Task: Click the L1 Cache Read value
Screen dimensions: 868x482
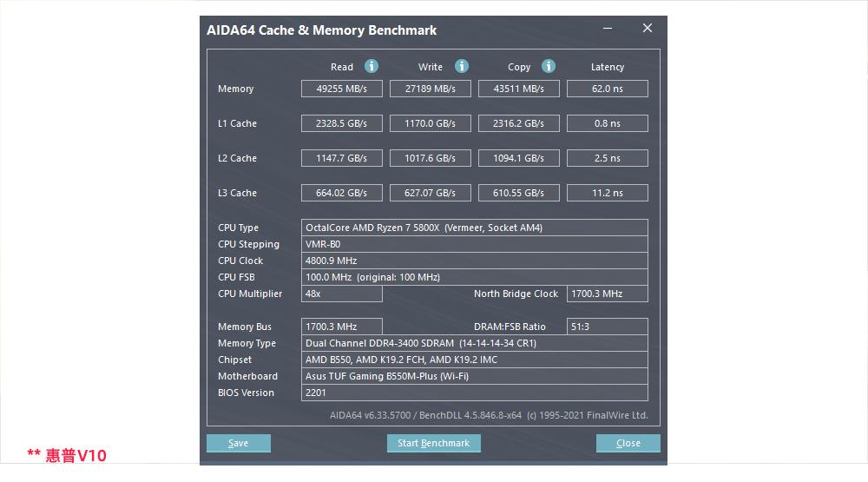Action: point(342,123)
